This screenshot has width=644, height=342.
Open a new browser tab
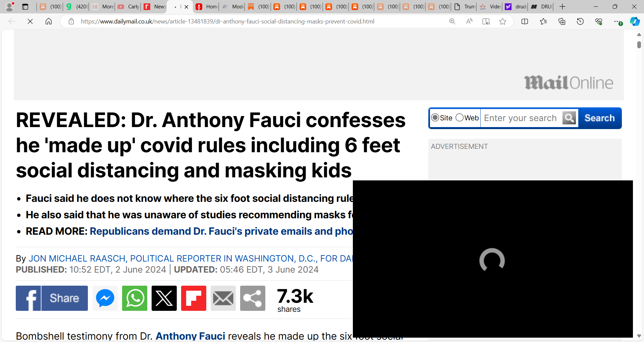[562, 7]
